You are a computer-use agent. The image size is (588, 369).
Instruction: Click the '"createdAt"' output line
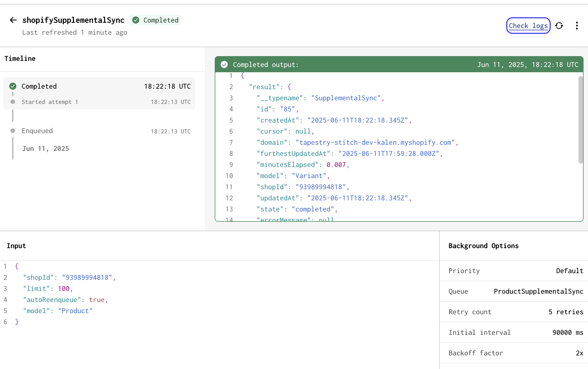click(334, 120)
